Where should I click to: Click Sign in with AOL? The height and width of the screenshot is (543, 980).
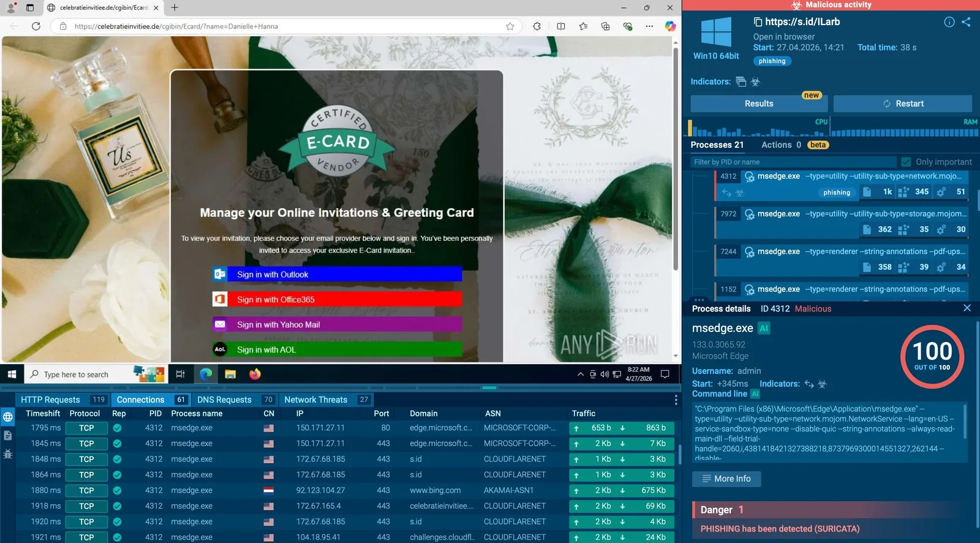tap(337, 349)
